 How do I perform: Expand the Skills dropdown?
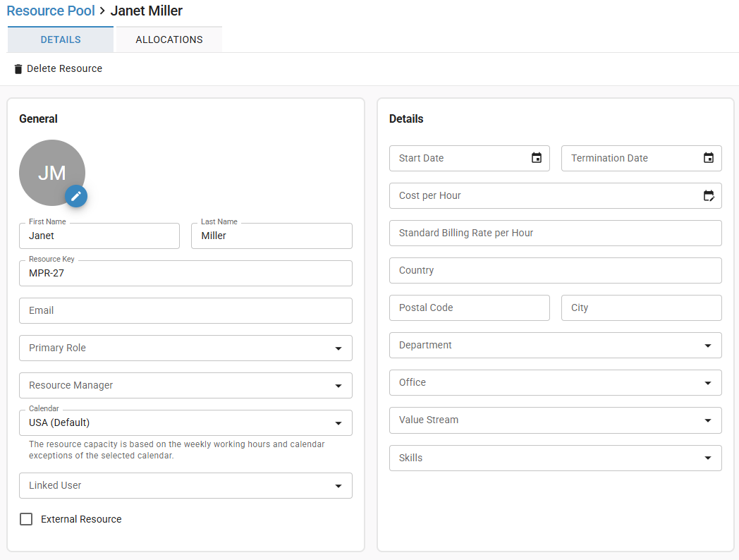(555, 458)
